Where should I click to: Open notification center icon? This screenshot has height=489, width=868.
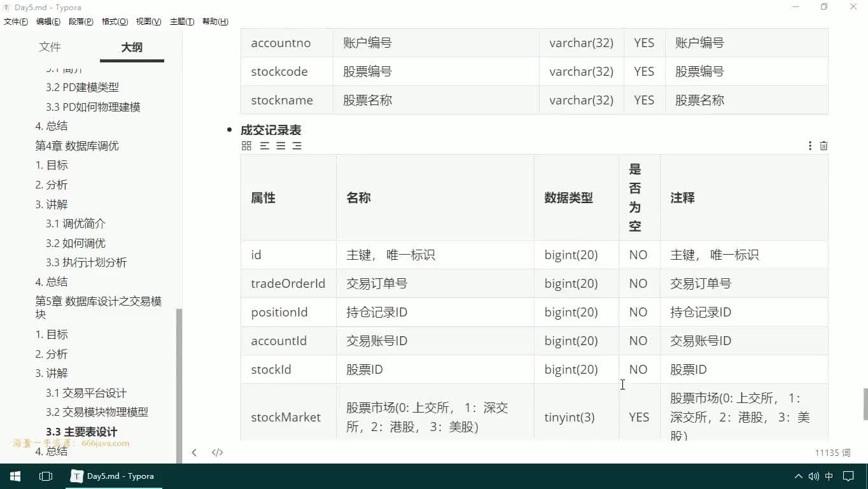tap(848, 476)
